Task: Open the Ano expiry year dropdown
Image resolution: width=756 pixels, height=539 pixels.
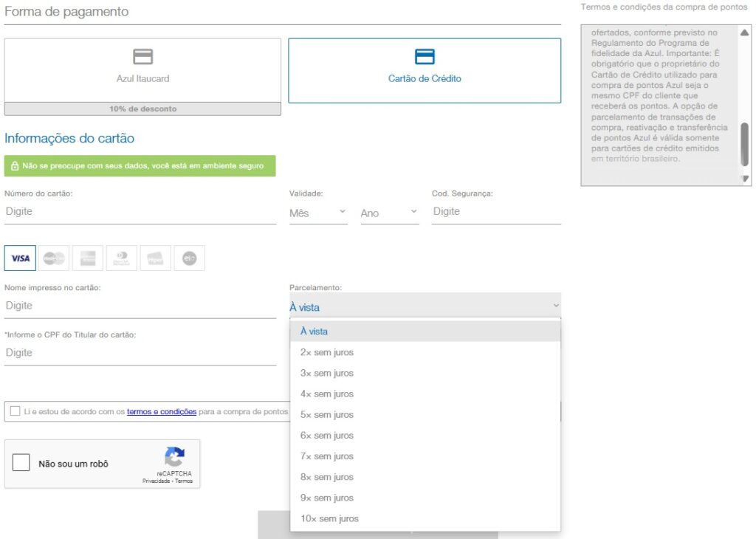Action: pyautogui.click(x=389, y=213)
